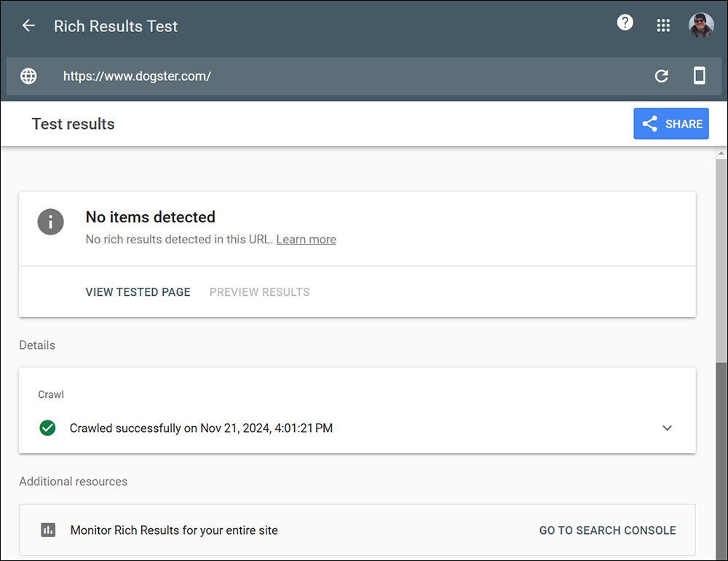Click the user profile avatar
The width and height of the screenshot is (728, 561).
click(701, 25)
